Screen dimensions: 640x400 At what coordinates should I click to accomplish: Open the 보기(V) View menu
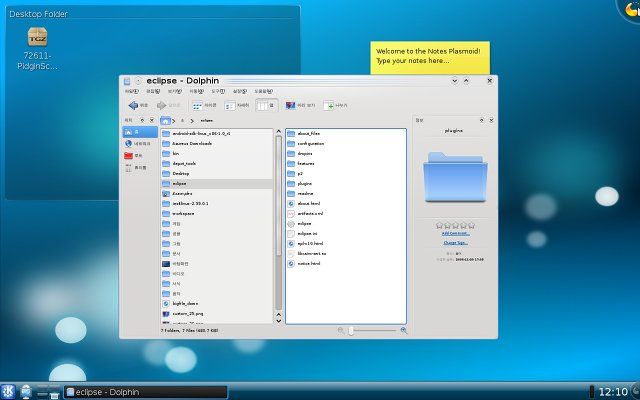coord(175,91)
